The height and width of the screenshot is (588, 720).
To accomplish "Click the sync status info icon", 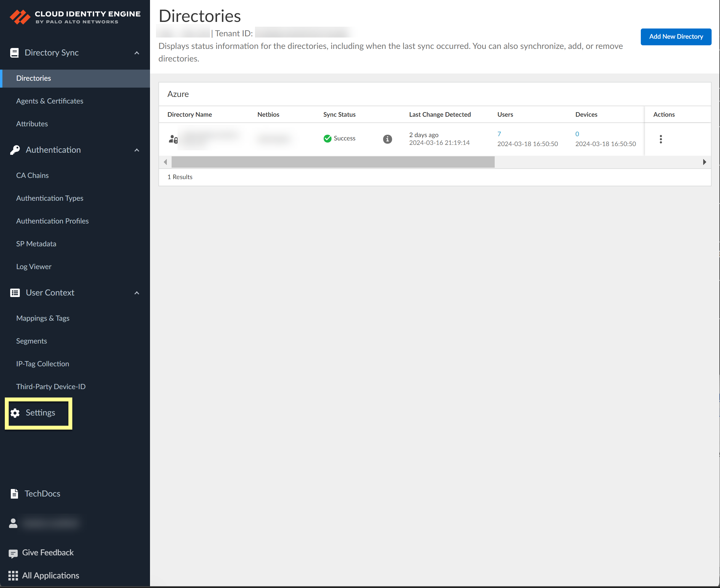I will [387, 139].
